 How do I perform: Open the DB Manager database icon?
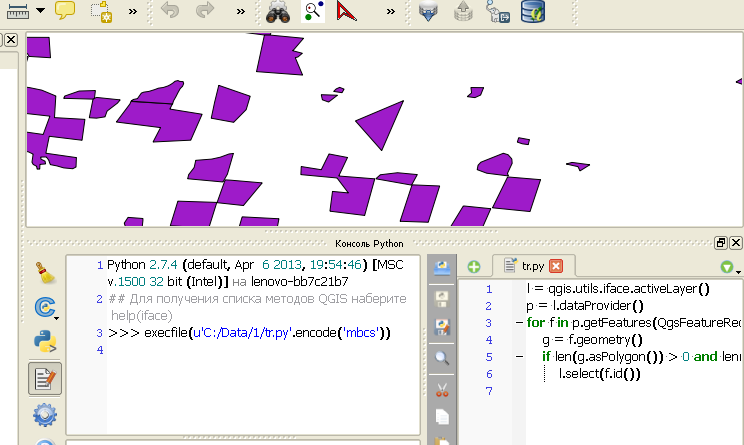533,11
